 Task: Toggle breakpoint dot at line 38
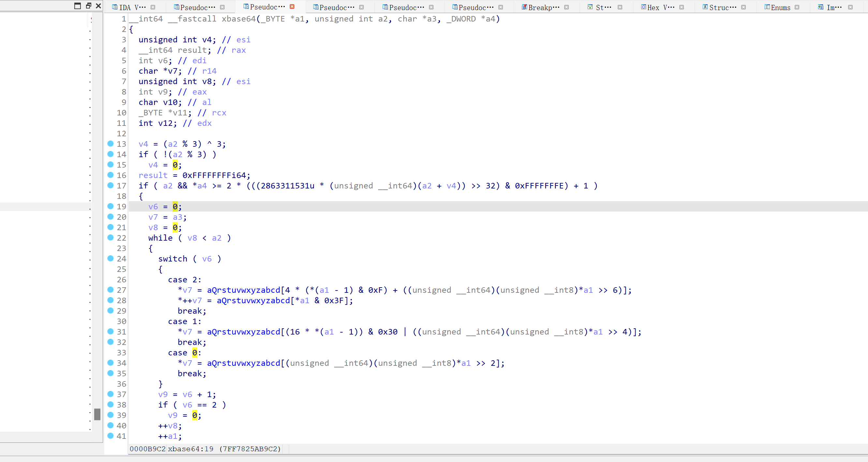click(110, 404)
